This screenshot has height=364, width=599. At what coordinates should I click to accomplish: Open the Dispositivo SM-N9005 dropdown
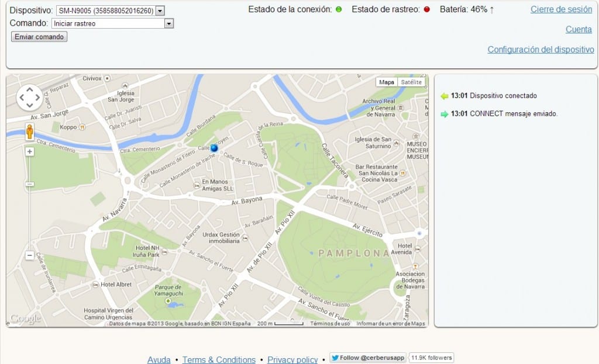point(161,11)
